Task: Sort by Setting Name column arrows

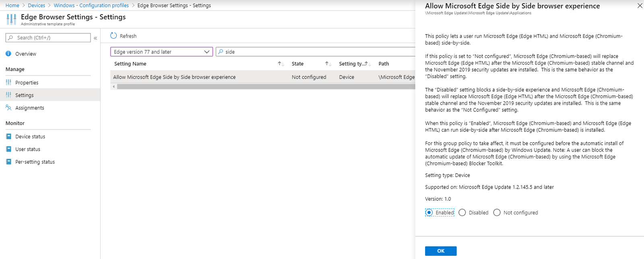Action: (281, 64)
